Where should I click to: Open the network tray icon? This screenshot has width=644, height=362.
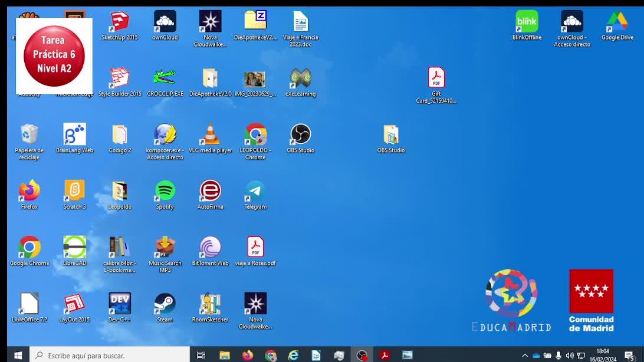(581, 356)
